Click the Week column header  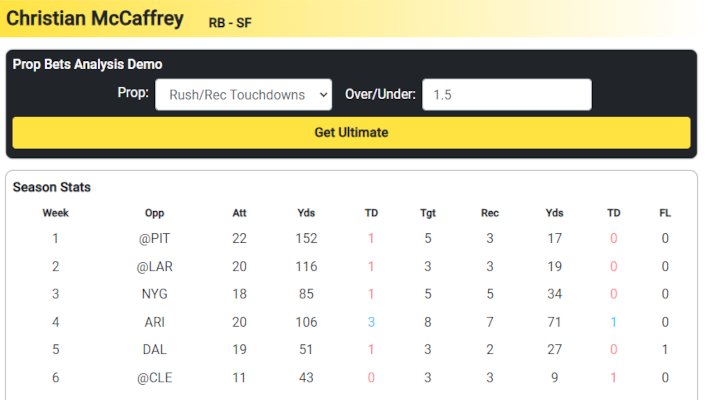(x=56, y=213)
